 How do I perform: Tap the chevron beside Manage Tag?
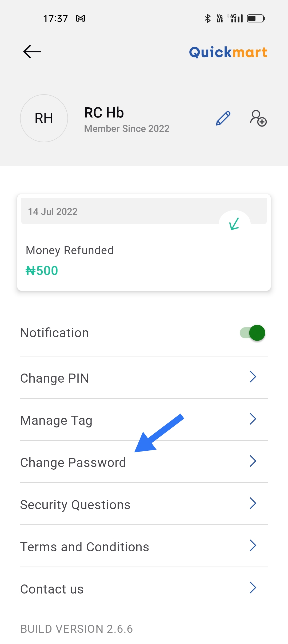click(253, 419)
